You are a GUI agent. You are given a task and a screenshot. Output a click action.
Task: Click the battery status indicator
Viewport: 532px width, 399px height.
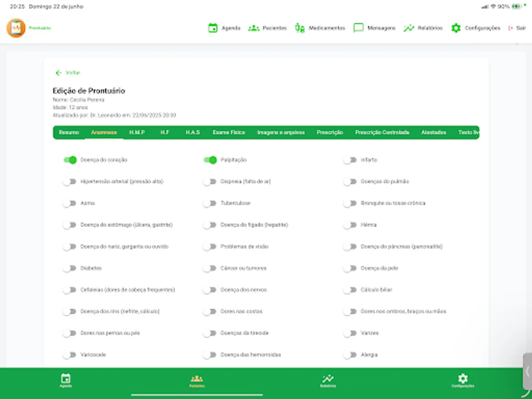point(516,7)
